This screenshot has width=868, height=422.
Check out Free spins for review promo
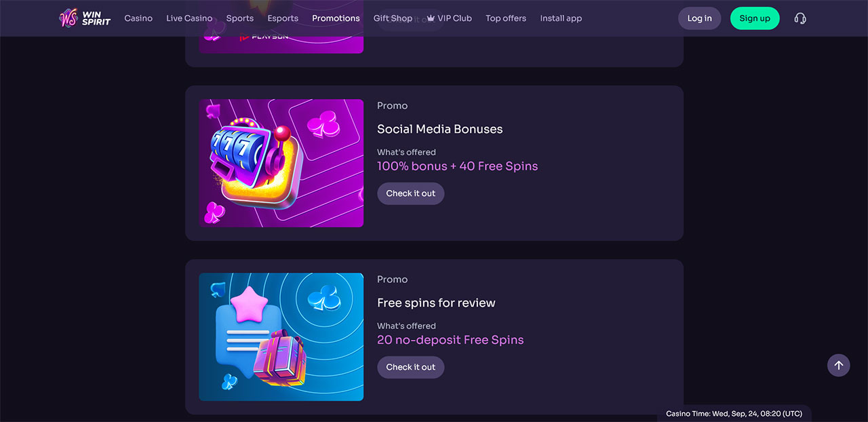point(410,367)
